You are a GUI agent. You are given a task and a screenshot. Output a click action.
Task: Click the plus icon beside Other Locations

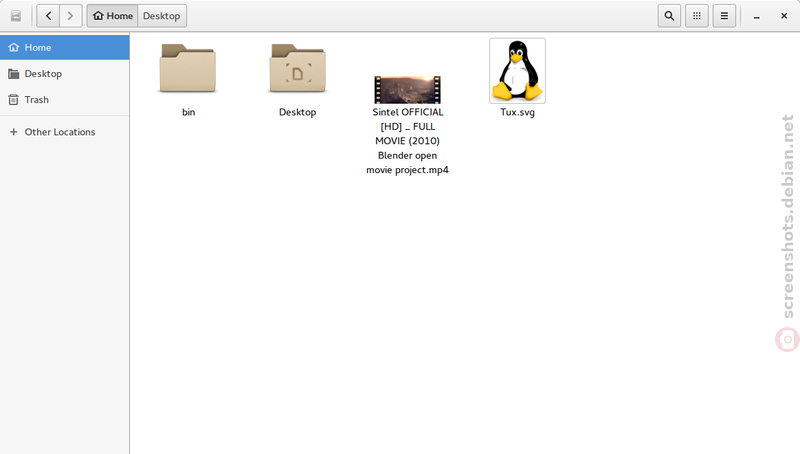14,132
